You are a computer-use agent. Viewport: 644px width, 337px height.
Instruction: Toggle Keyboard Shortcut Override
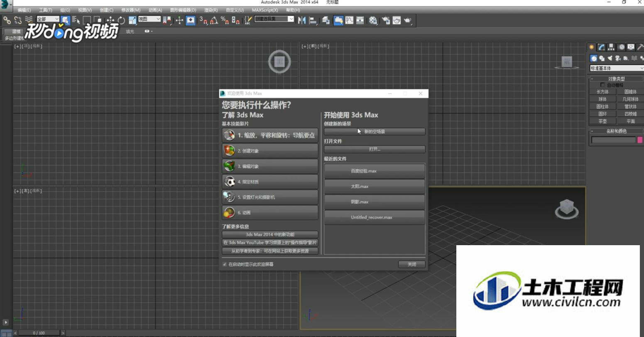point(191,20)
